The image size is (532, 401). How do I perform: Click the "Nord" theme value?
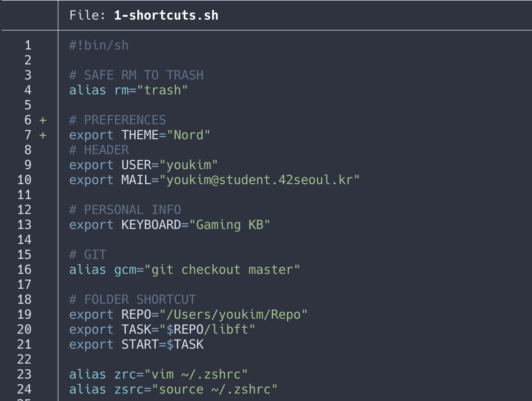tap(189, 135)
